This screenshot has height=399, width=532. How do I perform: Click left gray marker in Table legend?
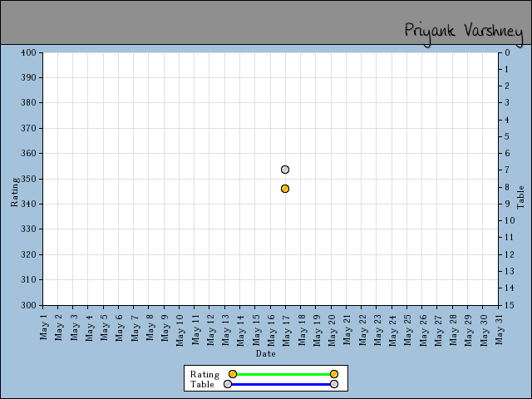228,384
